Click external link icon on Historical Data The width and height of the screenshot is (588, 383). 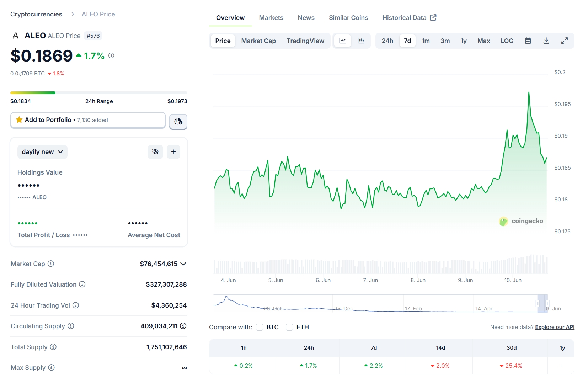[x=433, y=17]
